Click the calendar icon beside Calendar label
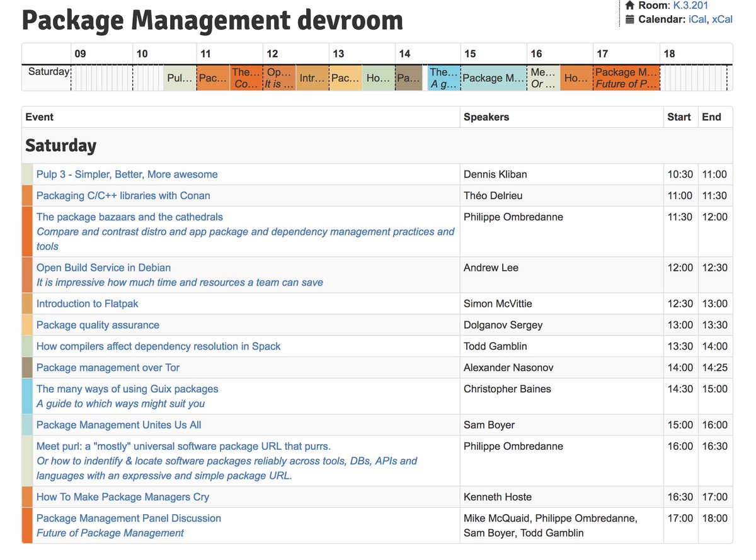 tap(629, 20)
